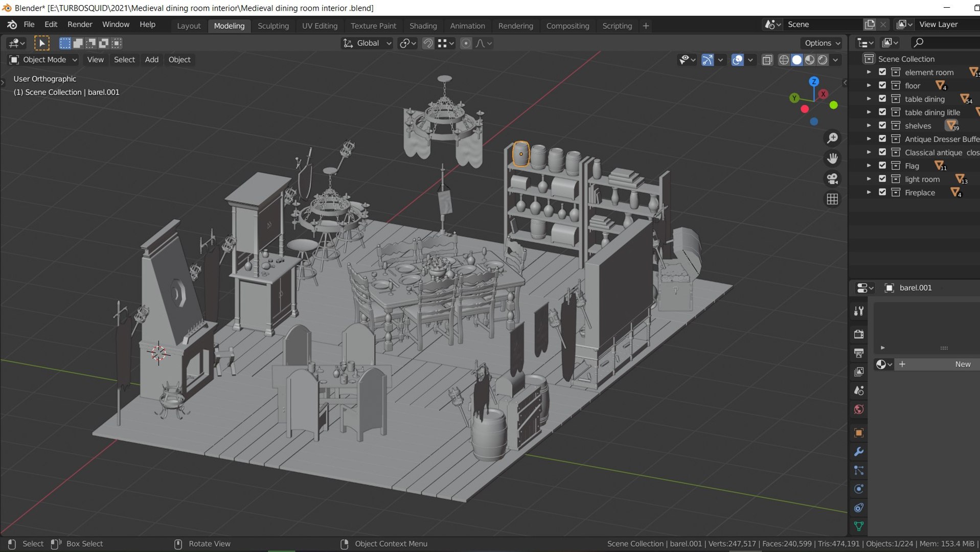
Task: Uncheck the shelves collection checkbox
Action: 882,125
